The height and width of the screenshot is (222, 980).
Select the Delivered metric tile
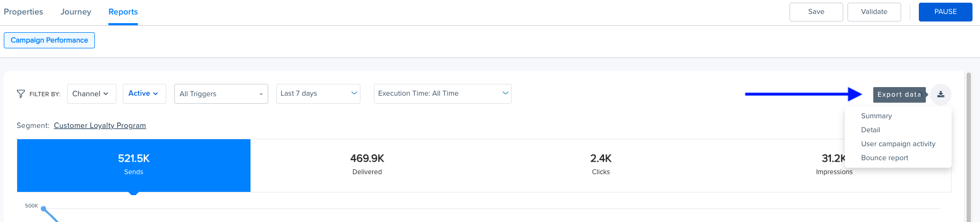(367, 165)
